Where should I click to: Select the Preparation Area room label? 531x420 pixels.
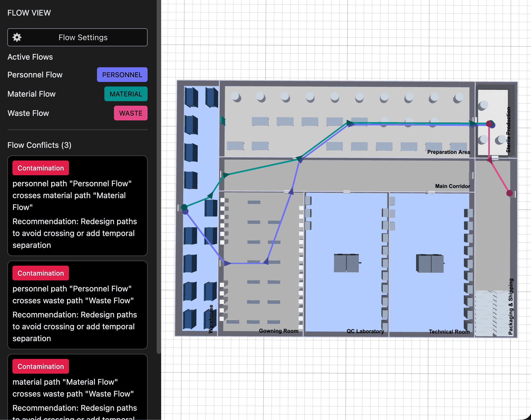point(448,152)
